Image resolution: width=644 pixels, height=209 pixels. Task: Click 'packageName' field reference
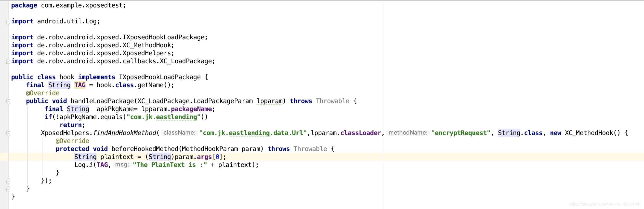[x=191, y=109]
